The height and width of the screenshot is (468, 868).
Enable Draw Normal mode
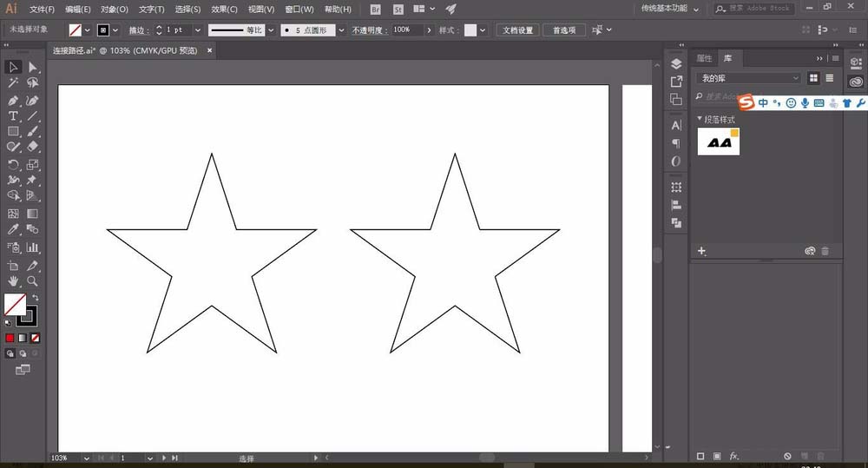[10, 353]
